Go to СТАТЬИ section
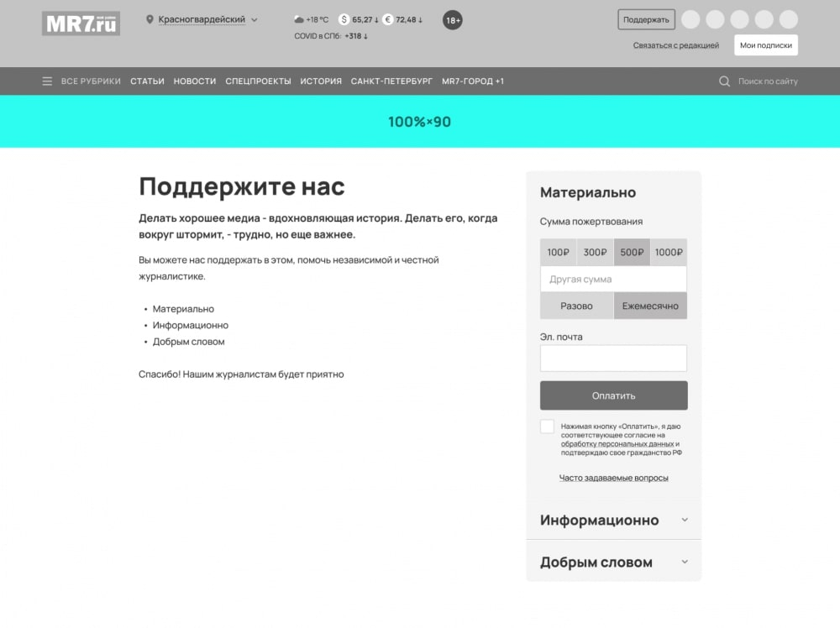This screenshot has height=628, width=840. pos(147,81)
